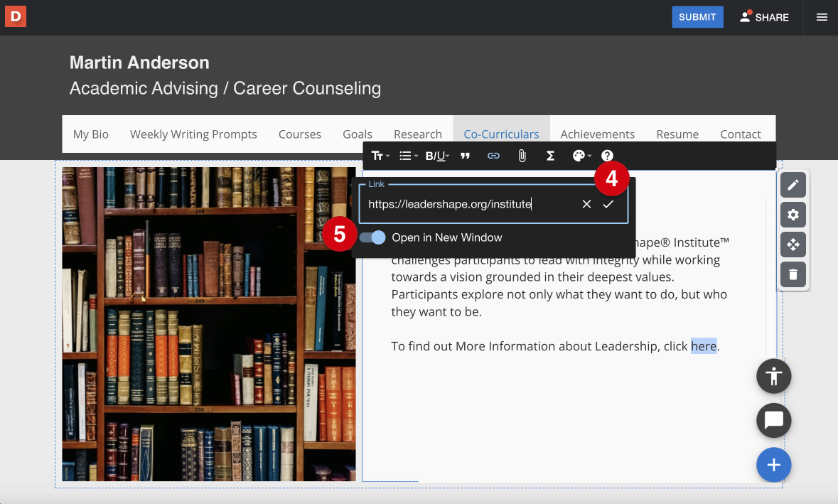Open section settings gear icon
Image resolution: width=838 pixels, height=504 pixels.
click(x=793, y=215)
